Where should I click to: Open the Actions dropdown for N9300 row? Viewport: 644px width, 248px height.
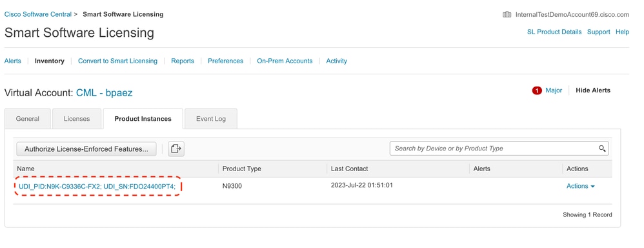581,186
